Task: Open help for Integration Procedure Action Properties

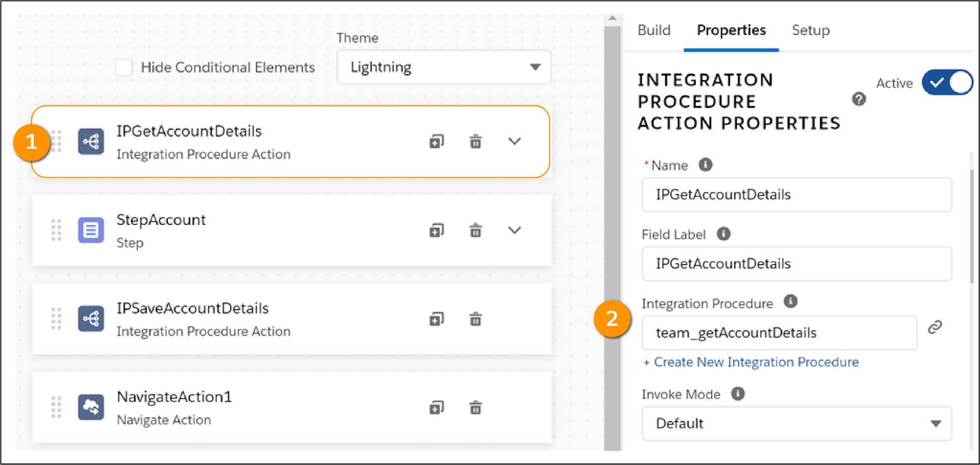Action: [x=859, y=99]
